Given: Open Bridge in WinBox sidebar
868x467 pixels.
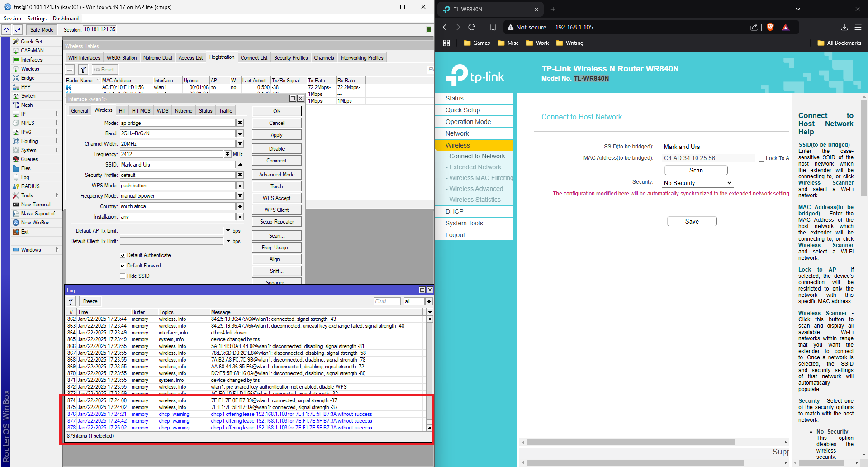Looking at the screenshot, I should tap(28, 78).
